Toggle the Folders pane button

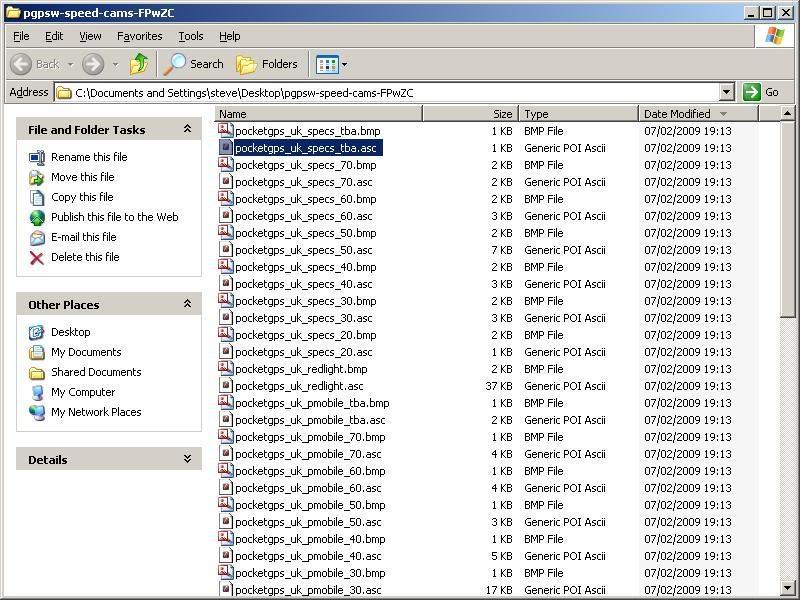[267, 64]
